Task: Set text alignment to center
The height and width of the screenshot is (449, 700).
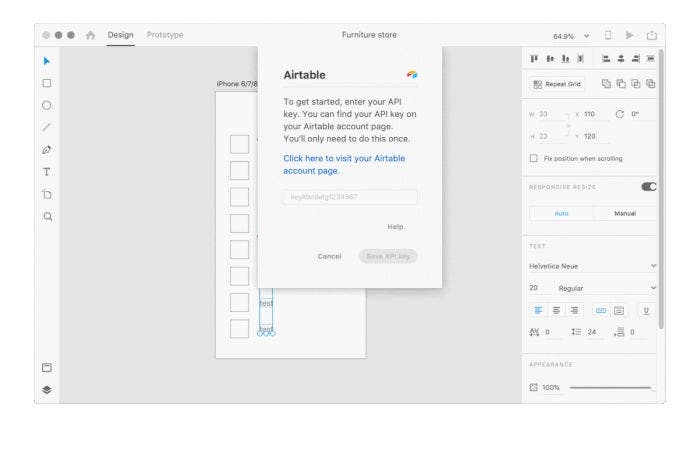Action: [x=556, y=310]
